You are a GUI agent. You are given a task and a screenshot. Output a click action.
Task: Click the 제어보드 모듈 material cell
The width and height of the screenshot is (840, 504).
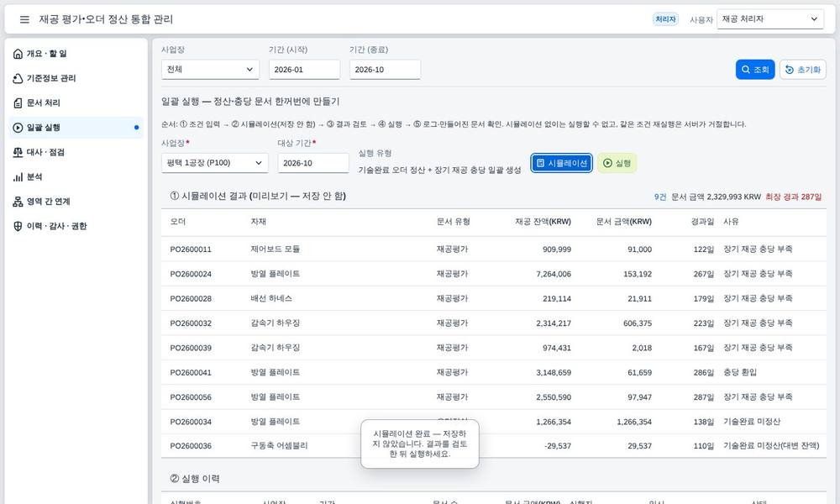(x=275, y=249)
